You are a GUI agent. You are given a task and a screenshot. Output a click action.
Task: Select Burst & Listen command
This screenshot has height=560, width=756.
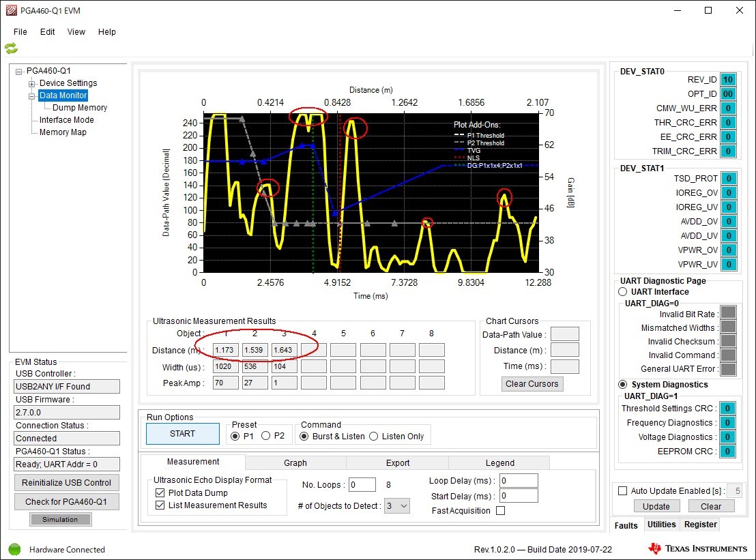(x=304, y=436)
